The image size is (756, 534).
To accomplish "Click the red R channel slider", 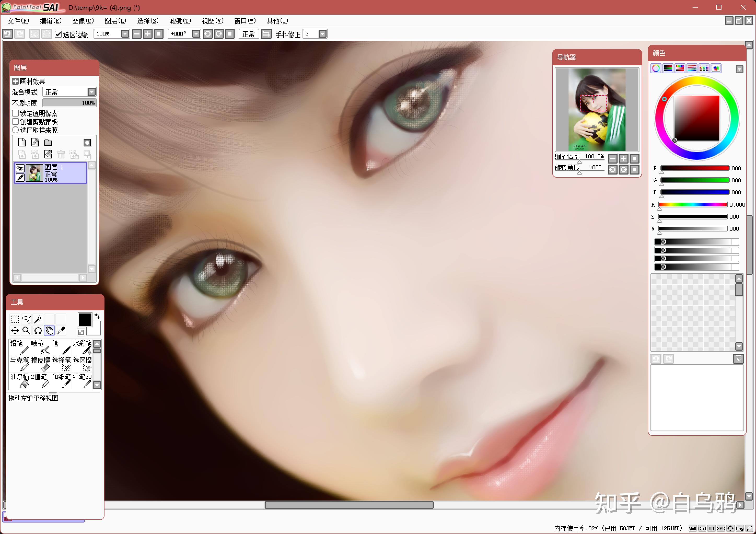I will 695,168.
